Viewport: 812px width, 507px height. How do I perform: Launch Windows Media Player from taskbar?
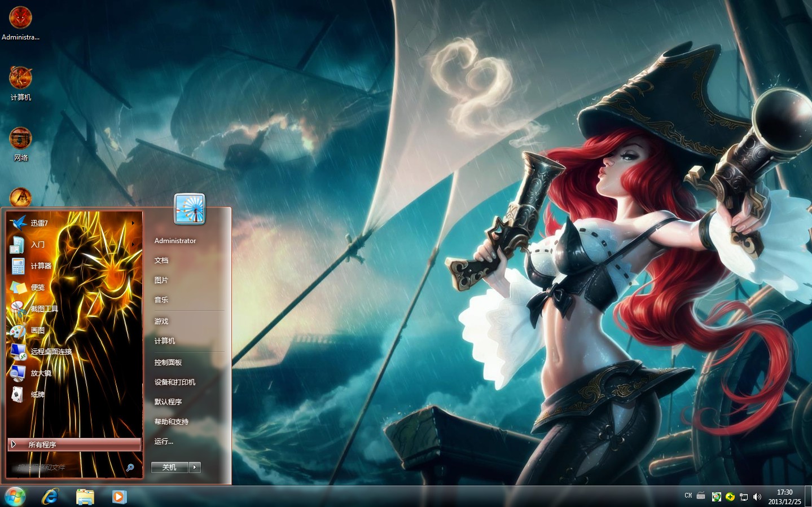[x=119, y=497]
